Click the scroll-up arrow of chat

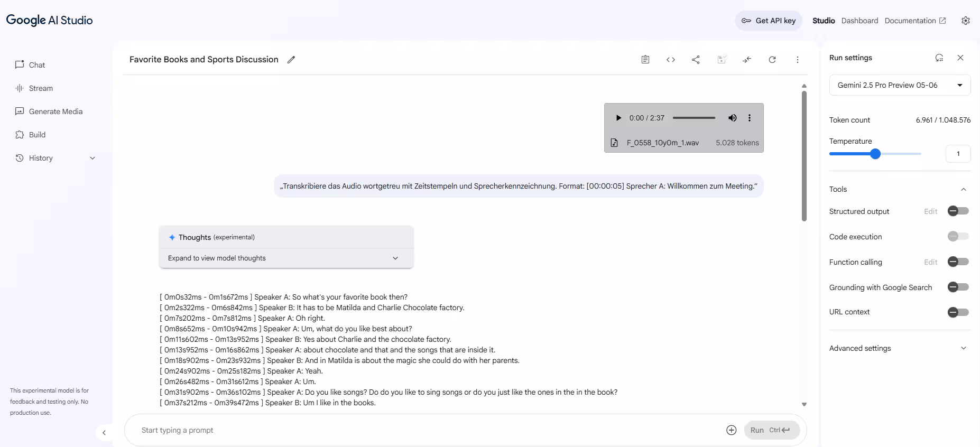pos(804,86)
